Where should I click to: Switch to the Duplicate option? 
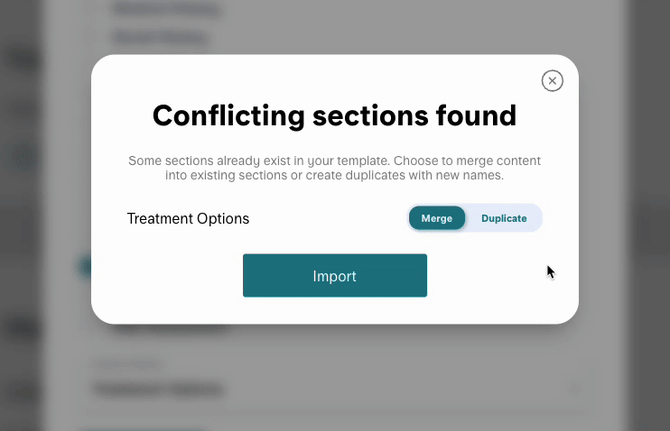click(x=504, y=218)
